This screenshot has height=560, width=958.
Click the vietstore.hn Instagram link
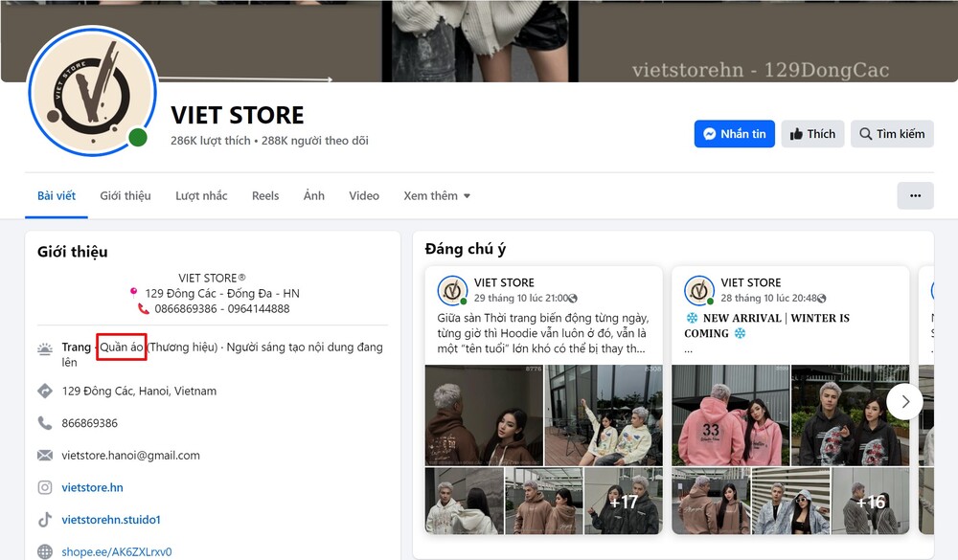click(92, 487)
